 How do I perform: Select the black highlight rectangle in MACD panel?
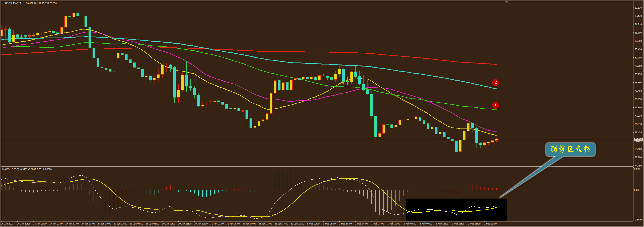(x=456, y=210)
